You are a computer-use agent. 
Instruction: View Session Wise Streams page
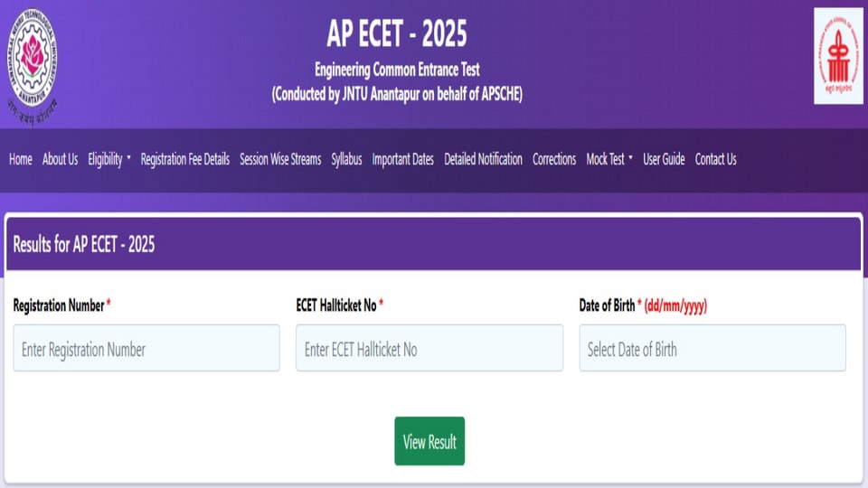pyautogui.click(x=280, y=159)
